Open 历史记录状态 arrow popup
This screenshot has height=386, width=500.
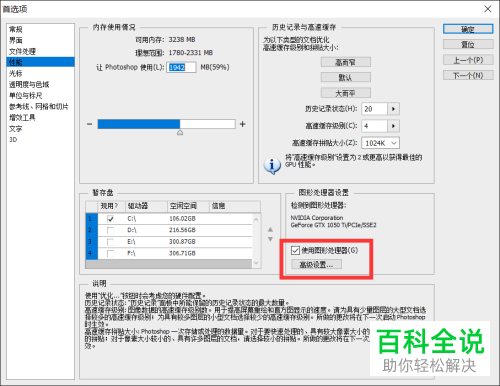394,109
